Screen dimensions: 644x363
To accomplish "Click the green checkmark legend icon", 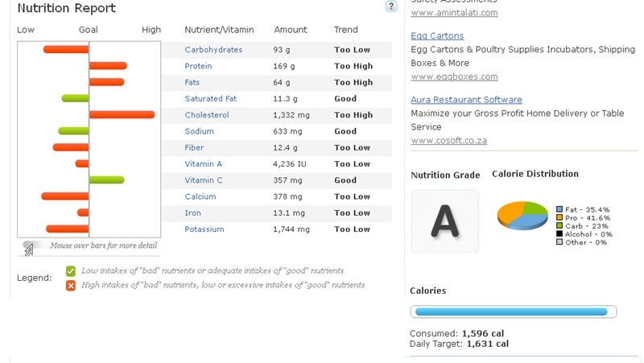I will pos(71,271).
